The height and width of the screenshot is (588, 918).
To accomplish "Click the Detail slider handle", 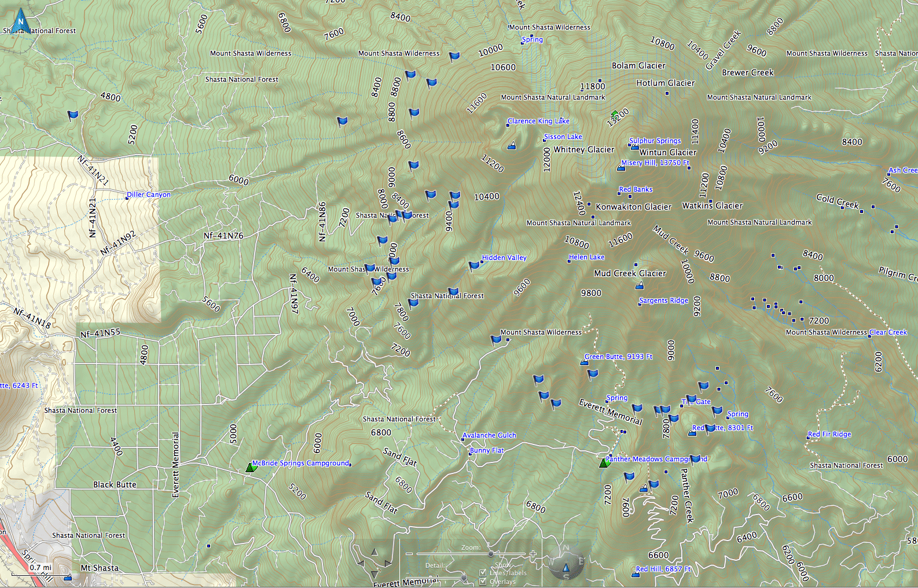I will coord(463,577).
